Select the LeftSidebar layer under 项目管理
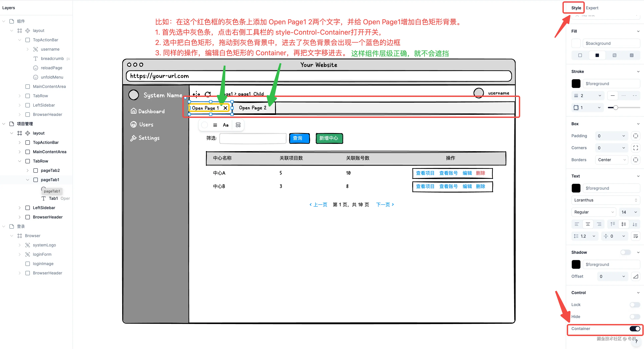This screenshot has height=349, width=644. [44, 208]
